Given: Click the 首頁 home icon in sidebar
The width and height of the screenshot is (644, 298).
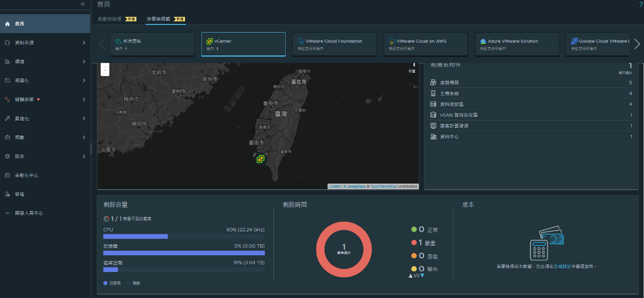Looking at the screenshot, I should click(8, 24).
